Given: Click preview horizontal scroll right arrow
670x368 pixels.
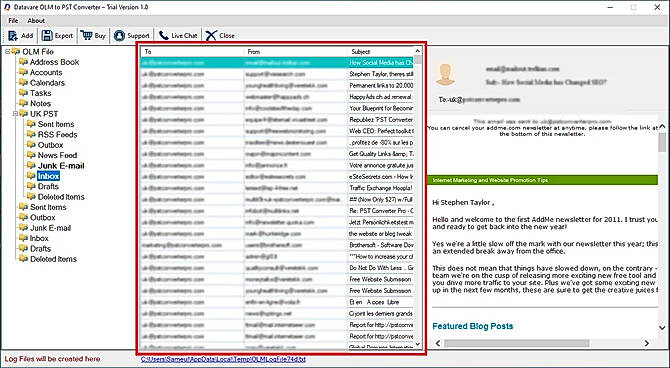Looking at the screenshot, I should pyautogui.click(x=646, y=343).
